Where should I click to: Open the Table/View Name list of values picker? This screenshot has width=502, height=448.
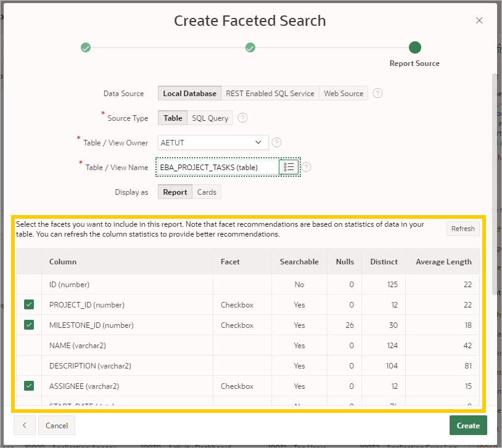(289, 166)
